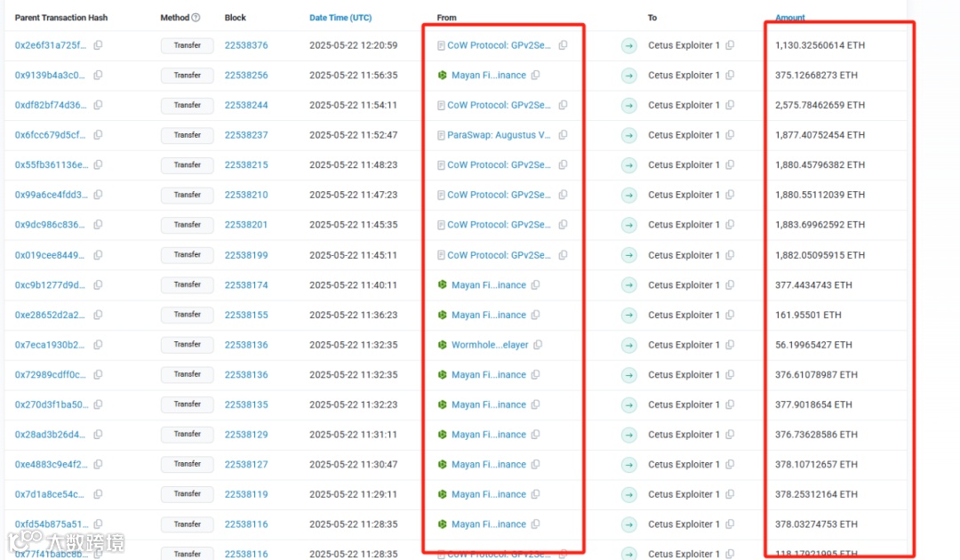Image resolution: width=960 pixels, height=560 pixels.
Task: Click Transfer method badge in block 22538237 row
Action: pos(187,134)
